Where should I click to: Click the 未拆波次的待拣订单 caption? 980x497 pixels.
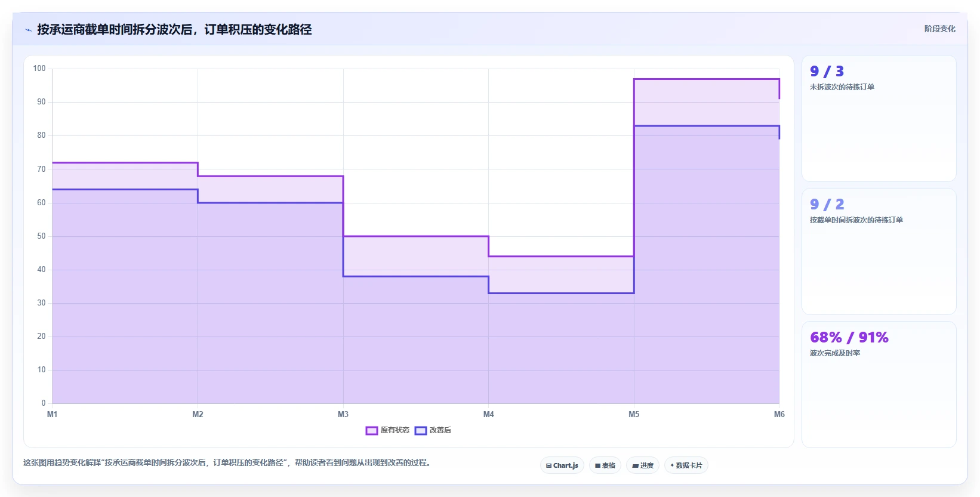pos(842,87)
